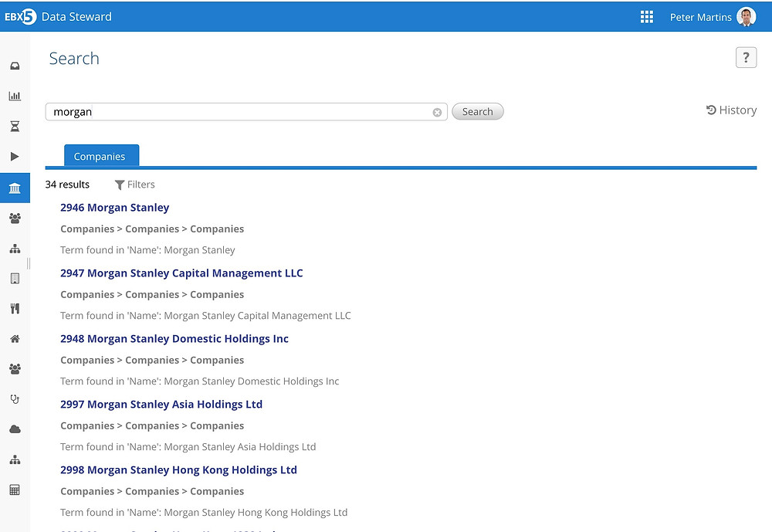Click the EBX5 logo
Viewport: 772px width, 532px height.
tap(20, 17)
